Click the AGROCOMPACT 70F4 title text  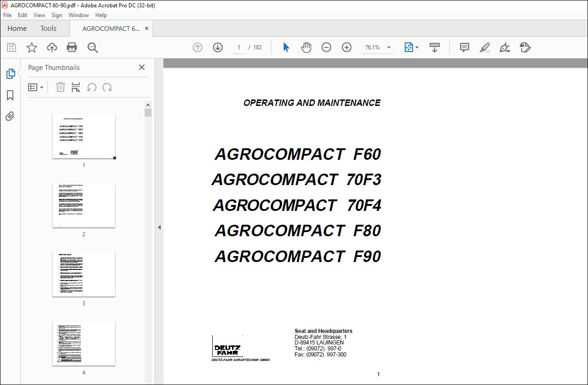click(297, 205)
